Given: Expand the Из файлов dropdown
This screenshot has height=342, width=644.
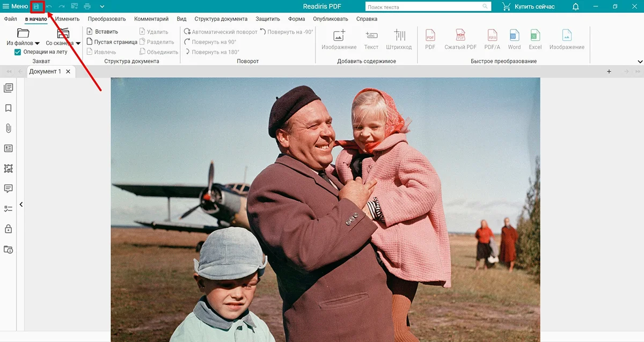Looking at the screenshot, I should coord(37,43).
